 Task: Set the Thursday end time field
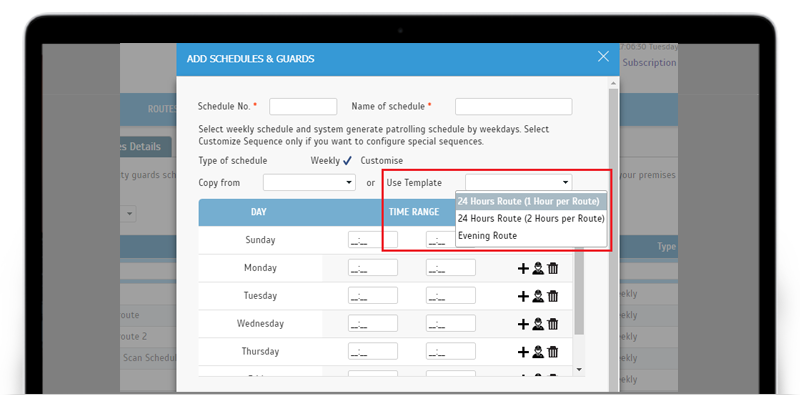point(451,352)
